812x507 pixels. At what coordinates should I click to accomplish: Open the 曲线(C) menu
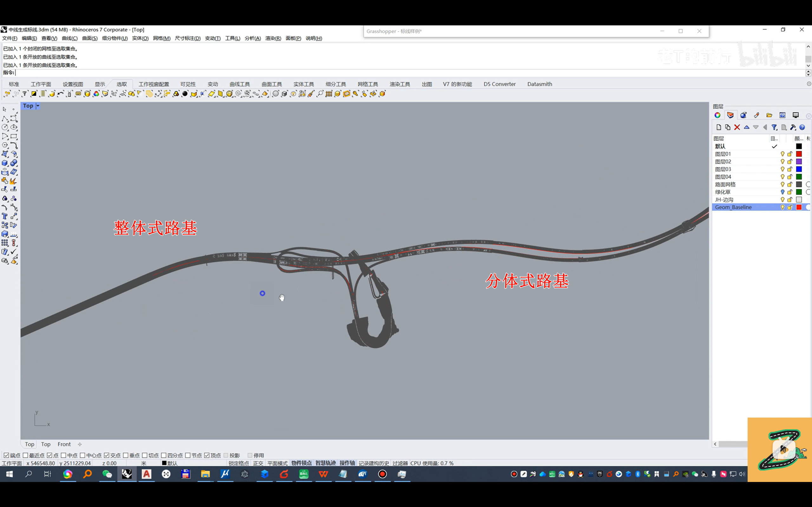click(x=69, y=38)
